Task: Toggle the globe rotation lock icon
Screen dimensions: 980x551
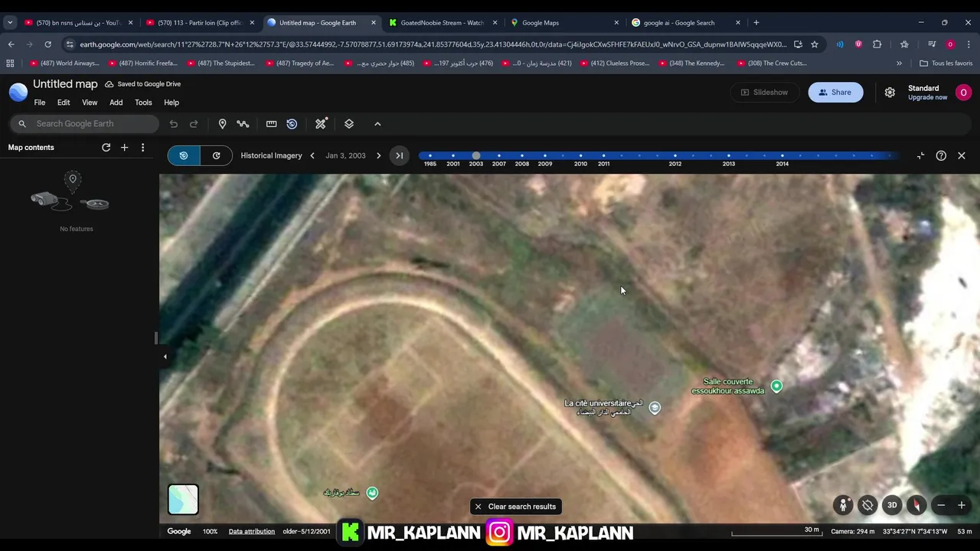Action: (867, 505)
